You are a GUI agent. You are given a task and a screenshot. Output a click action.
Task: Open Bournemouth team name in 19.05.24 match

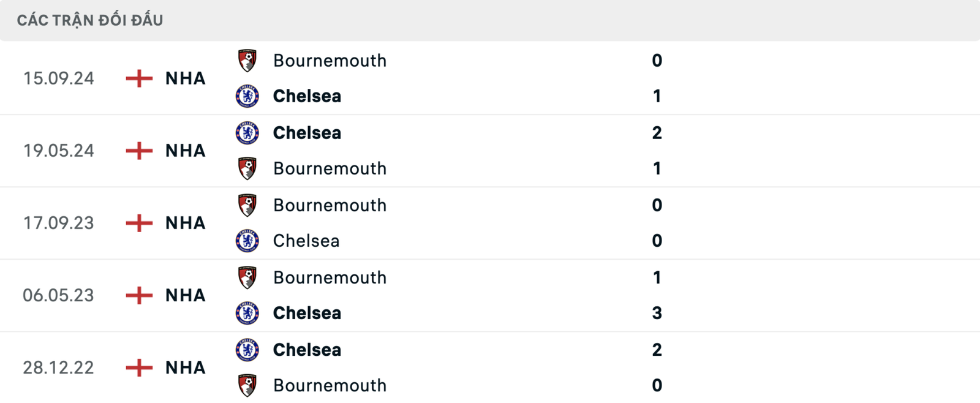coord(330,168)
